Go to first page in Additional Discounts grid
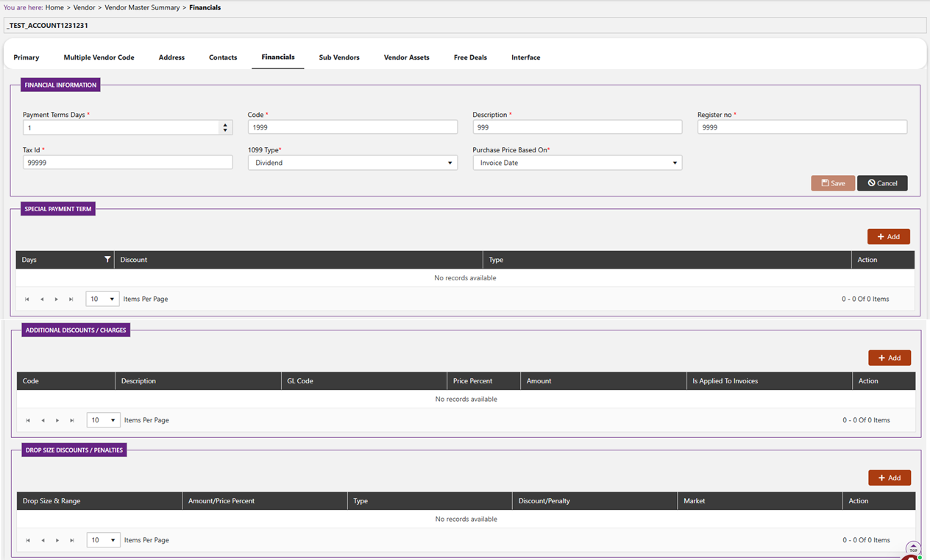The height and width of the screenshot is (560, 930). coord(28,420)
